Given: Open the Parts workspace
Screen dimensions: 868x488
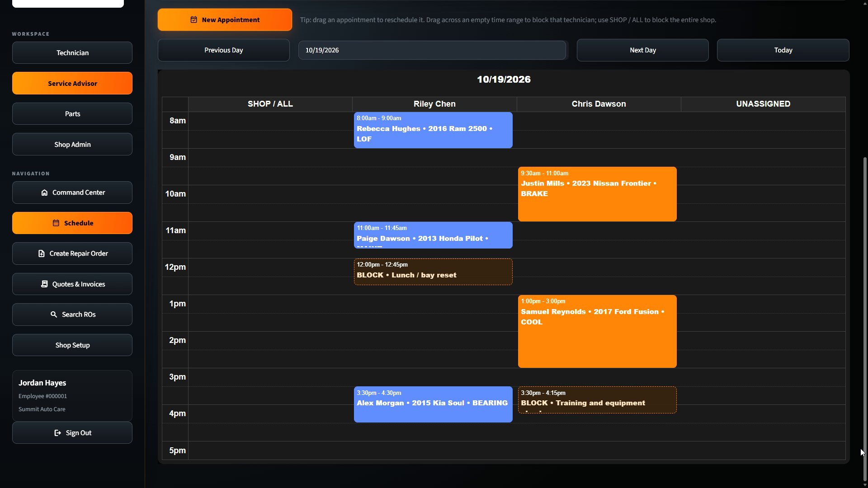Looking at the screenshot, I should [72, 114].
